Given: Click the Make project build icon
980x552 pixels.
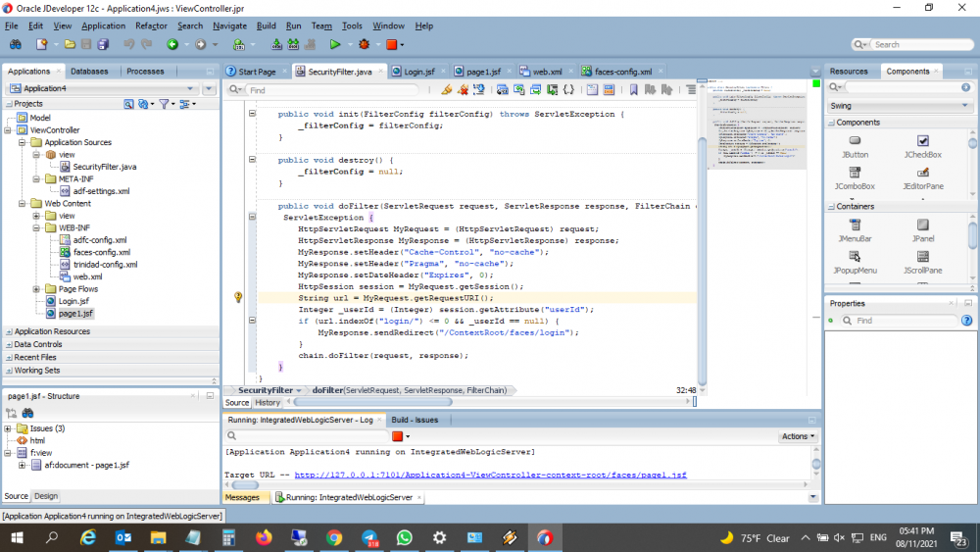Looking at the screenshot, I should point(276,44).
